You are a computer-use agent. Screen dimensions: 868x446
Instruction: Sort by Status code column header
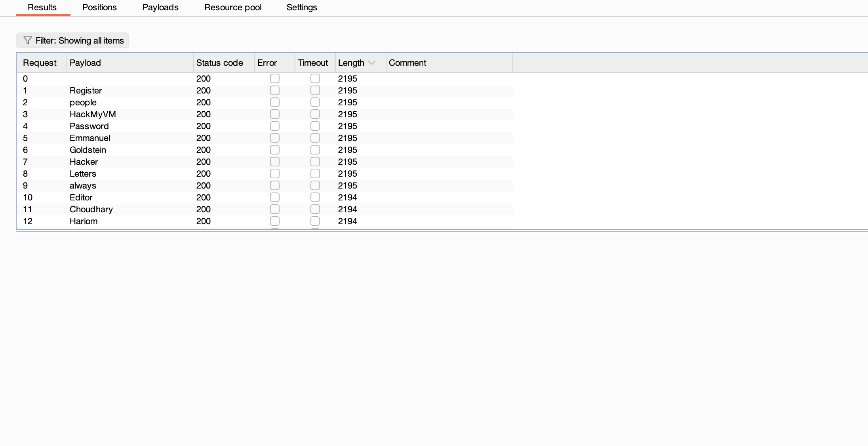224,63
